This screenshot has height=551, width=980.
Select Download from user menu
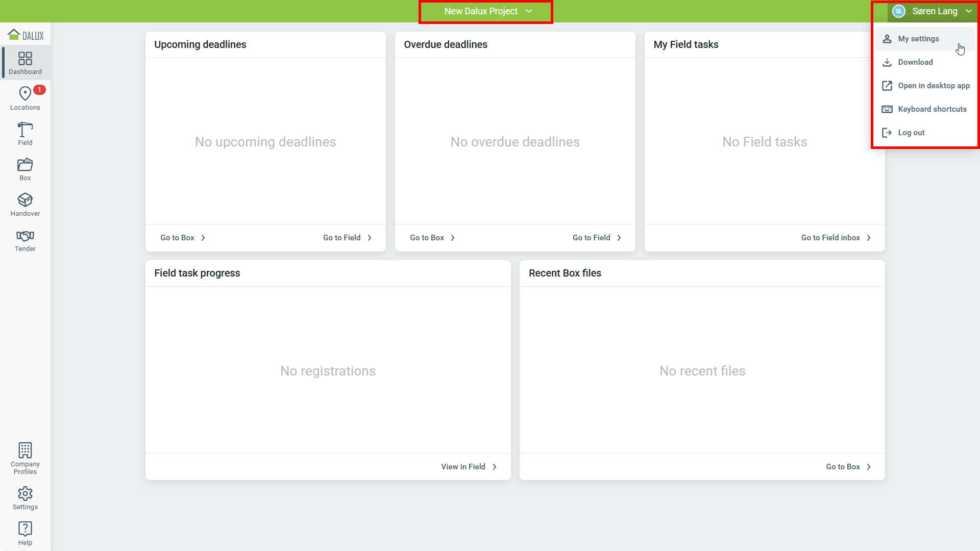tap(915, 62)
